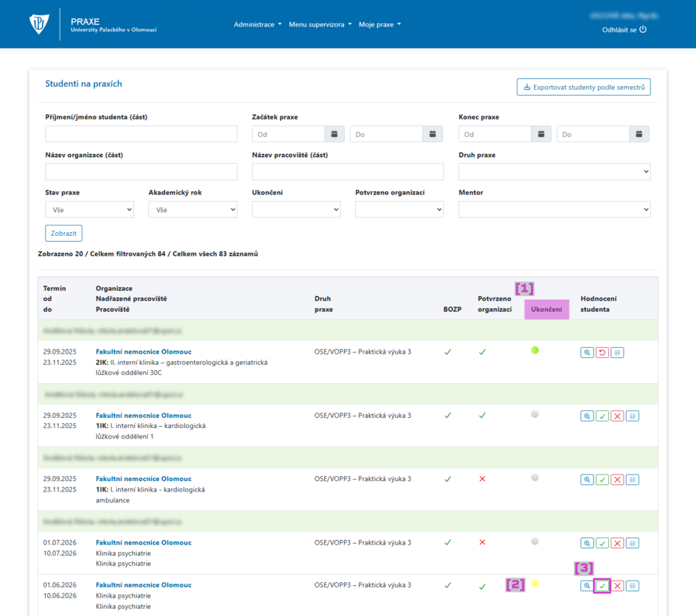Expand the Akademický rok dropdown
The height and width of the screenshot is (616, 696).
(193, 209)
